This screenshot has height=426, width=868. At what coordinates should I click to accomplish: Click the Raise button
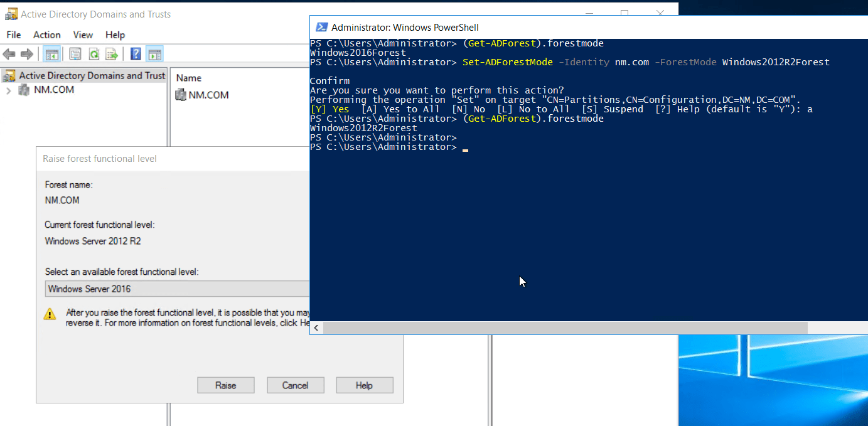click(x=225, y=385)
